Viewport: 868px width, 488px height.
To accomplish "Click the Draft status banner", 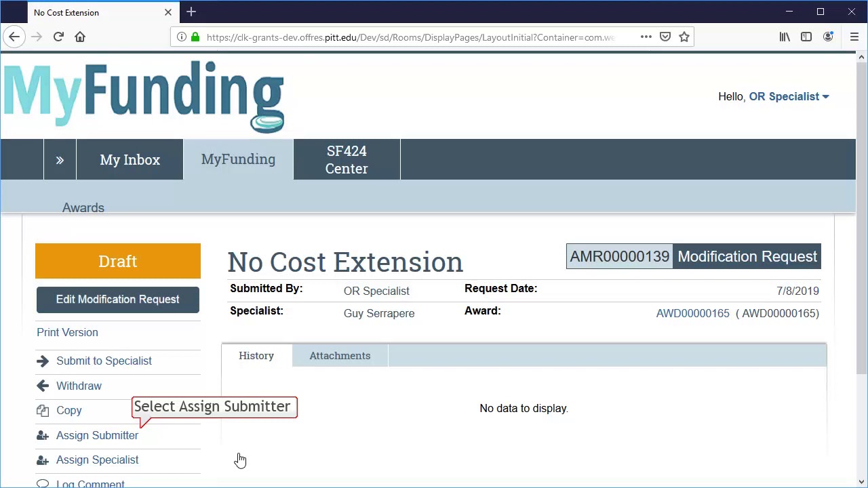I will [118, 261].
